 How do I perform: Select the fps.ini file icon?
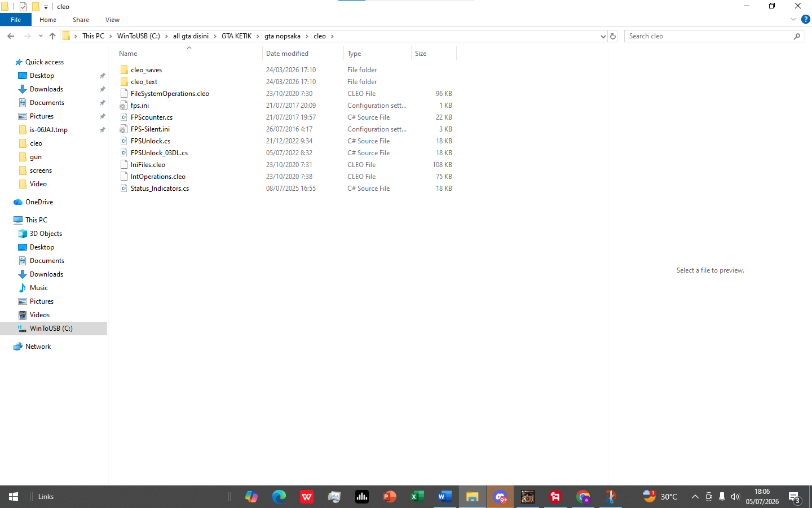[124, 106]
